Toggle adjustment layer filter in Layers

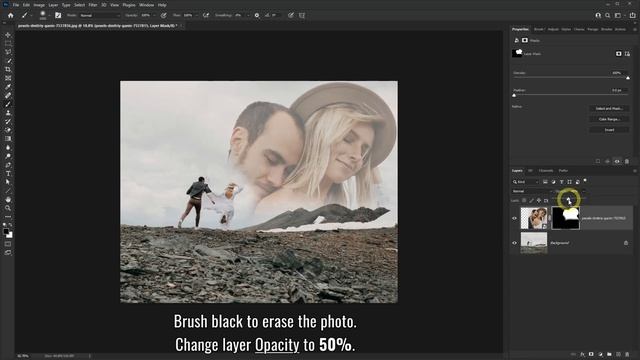553,182
